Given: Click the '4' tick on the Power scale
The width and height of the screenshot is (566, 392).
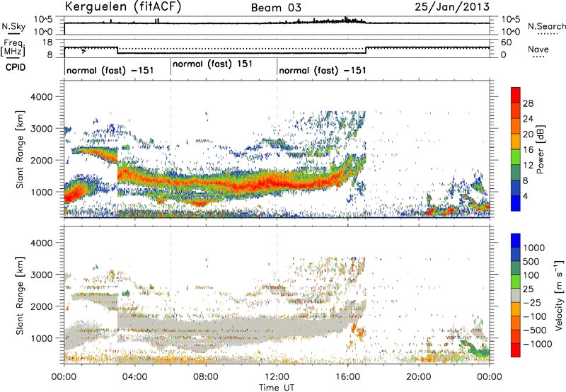Looking at the screenshot, I should tap(525, 197).
